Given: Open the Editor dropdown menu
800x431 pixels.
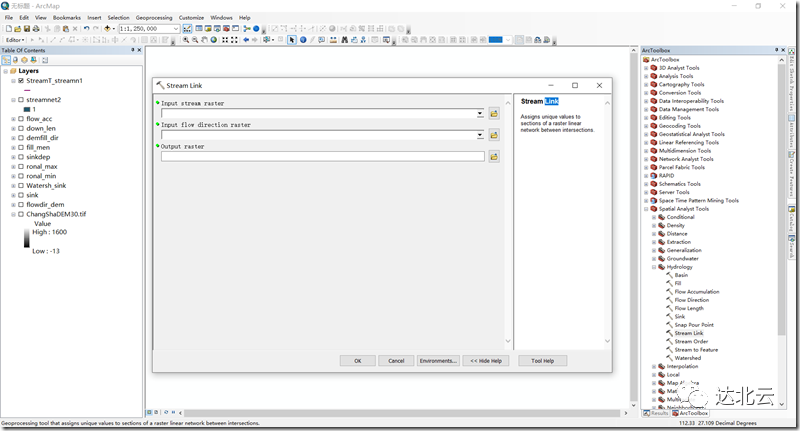Looking at the screenshot, I should (x=14, y=40).
